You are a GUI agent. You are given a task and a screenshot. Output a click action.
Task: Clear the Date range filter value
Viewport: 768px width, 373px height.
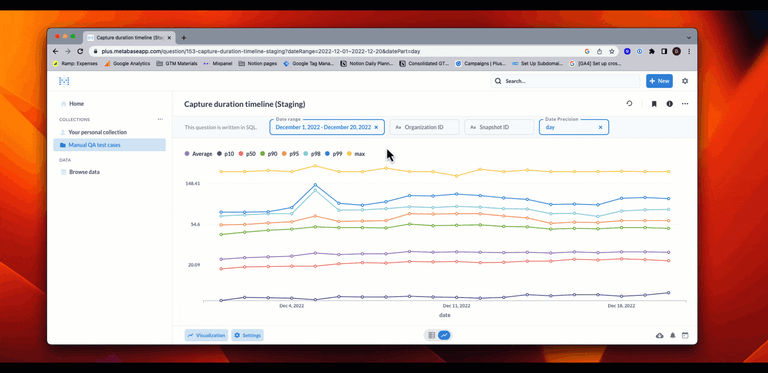click(x=376, y=127)
